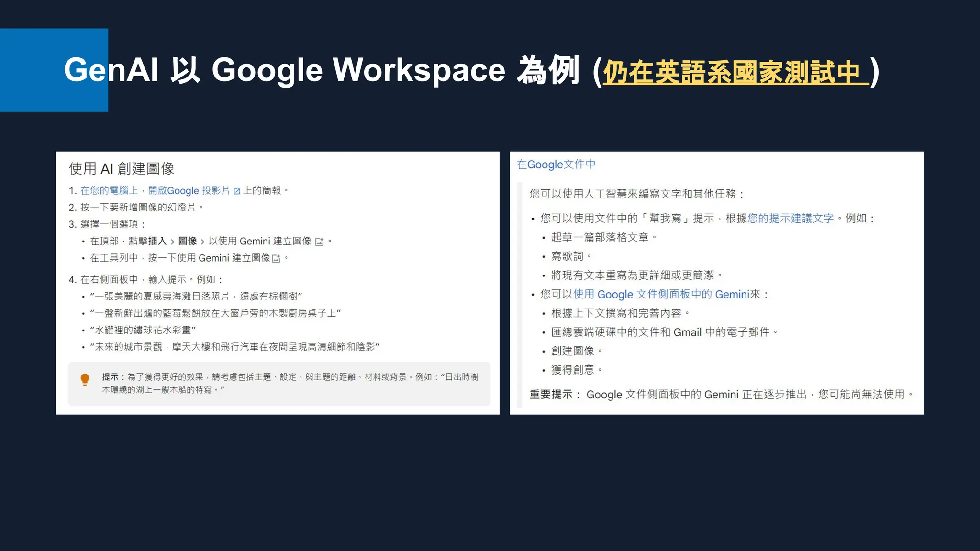Click the image icon after 在工具列中 Gemini 建立圖像
The height and width of the screenshot is (551, 980).
(276, 259)
